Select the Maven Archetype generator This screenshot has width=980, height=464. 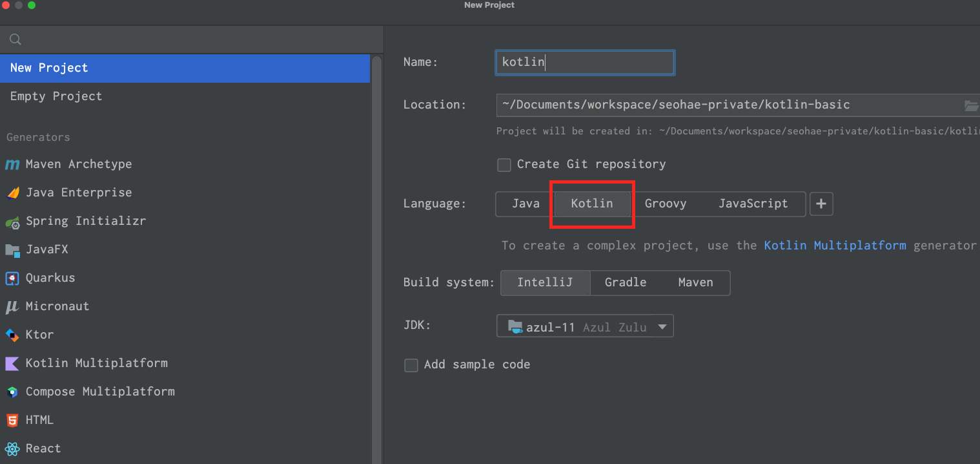185,164
